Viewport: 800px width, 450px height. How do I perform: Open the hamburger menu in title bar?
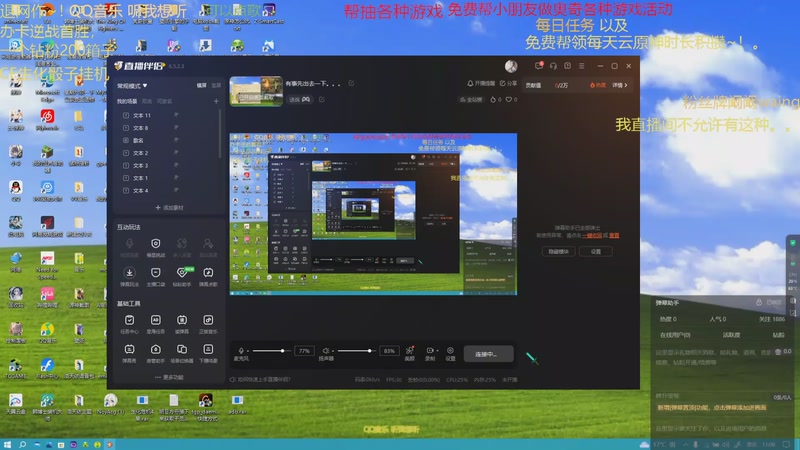[x=582, y=66]
